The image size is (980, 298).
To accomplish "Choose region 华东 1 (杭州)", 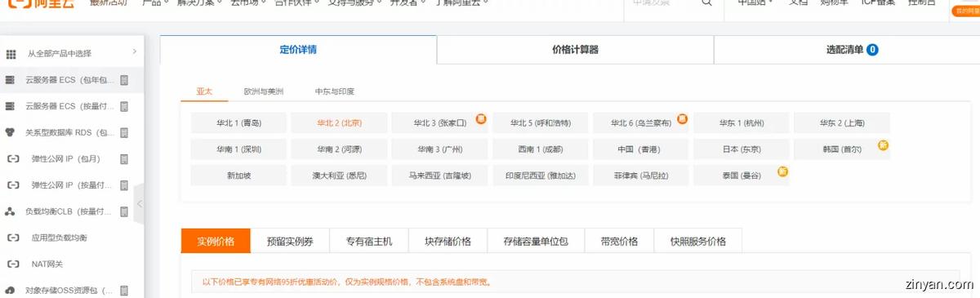I will click(x=741, y=123).
